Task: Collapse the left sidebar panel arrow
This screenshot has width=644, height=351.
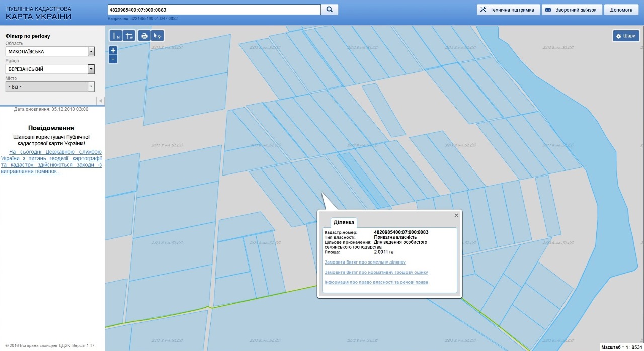Action: click(100, 101)
